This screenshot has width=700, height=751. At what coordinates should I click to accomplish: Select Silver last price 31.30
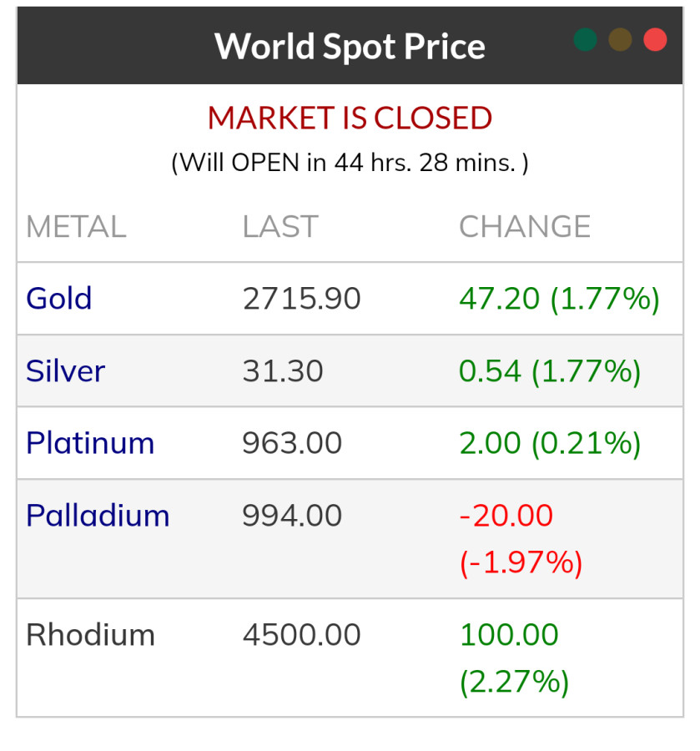(x=283, y=370)
